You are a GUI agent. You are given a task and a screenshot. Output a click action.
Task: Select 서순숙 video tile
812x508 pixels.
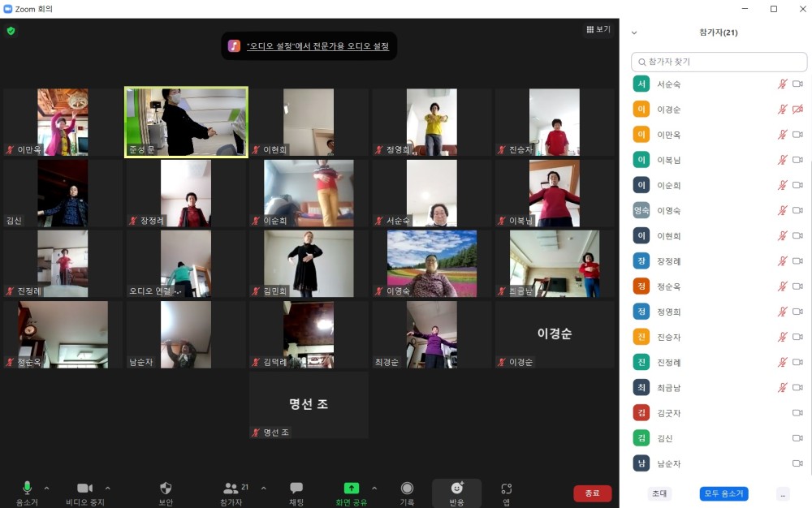(432, 193)
